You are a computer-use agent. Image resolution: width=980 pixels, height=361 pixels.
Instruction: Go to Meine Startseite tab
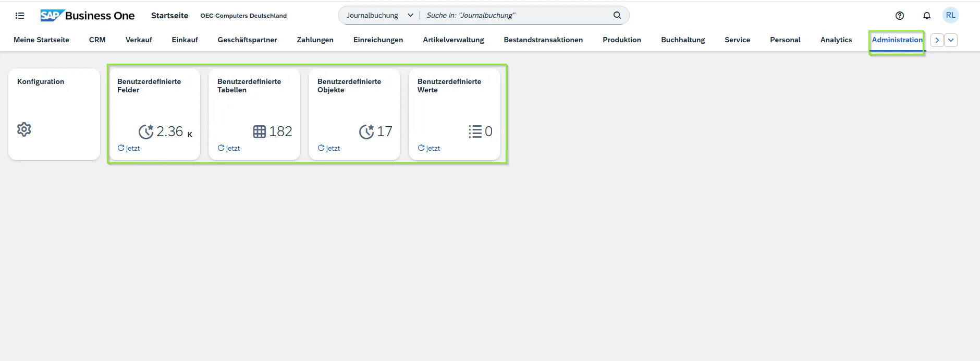point(41,40)
